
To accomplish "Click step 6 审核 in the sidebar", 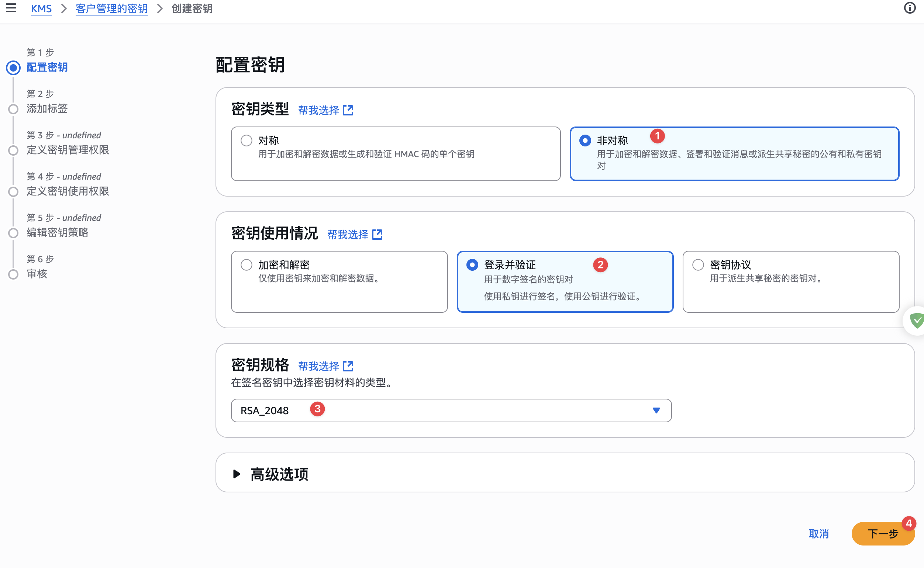I will coord(37,274).
